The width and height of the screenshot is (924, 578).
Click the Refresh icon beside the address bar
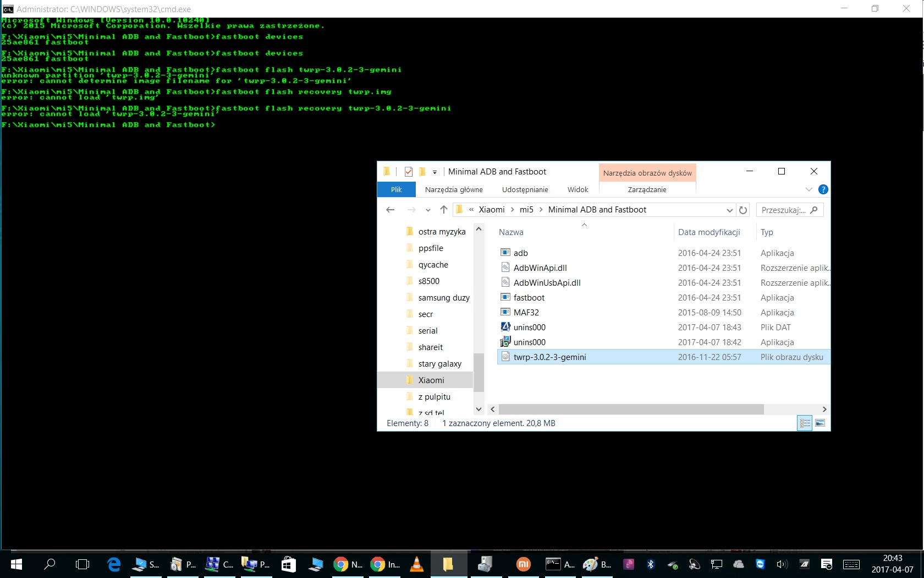pyautogui.click(x=743, y=210)
